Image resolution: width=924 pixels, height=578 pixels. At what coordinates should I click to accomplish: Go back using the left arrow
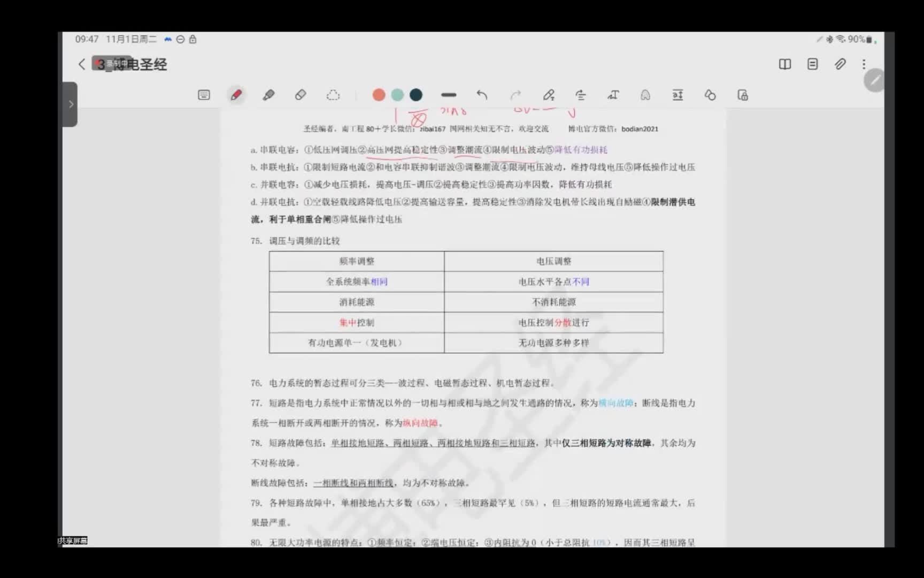[82, 65]
